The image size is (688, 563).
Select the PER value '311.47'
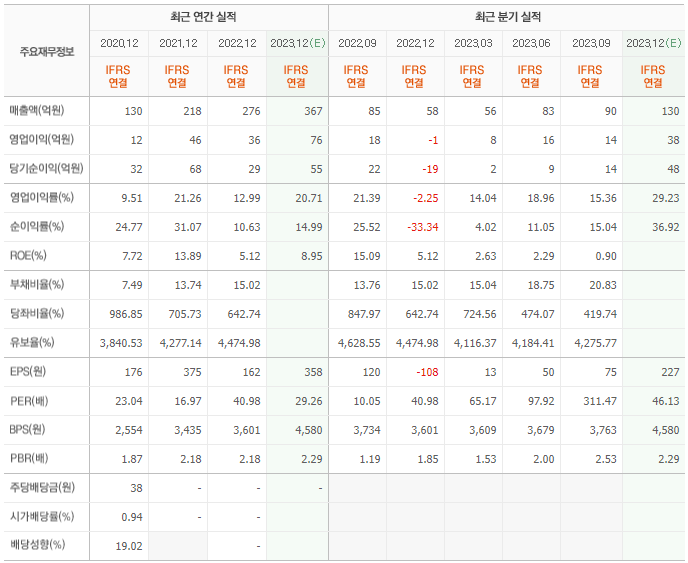[600, 402]
